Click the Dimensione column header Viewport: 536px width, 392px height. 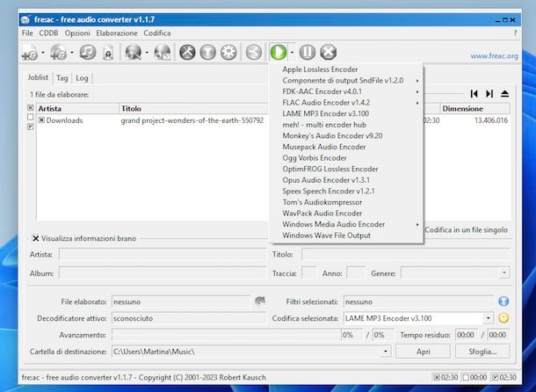point(474,108)
